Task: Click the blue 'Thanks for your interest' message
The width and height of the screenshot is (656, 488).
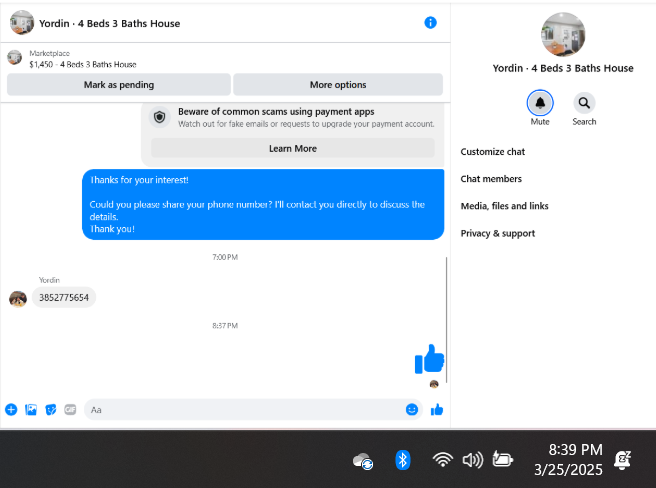Action: tap(263, 204)
